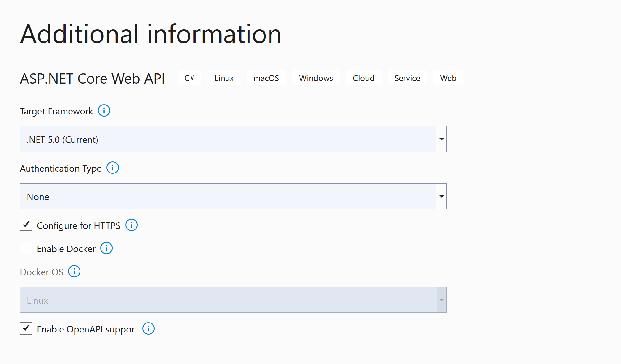Screen dimensions: 621x364
Task: Click info icon beside Enable OpenAPI support
Action: pos(149,328)
